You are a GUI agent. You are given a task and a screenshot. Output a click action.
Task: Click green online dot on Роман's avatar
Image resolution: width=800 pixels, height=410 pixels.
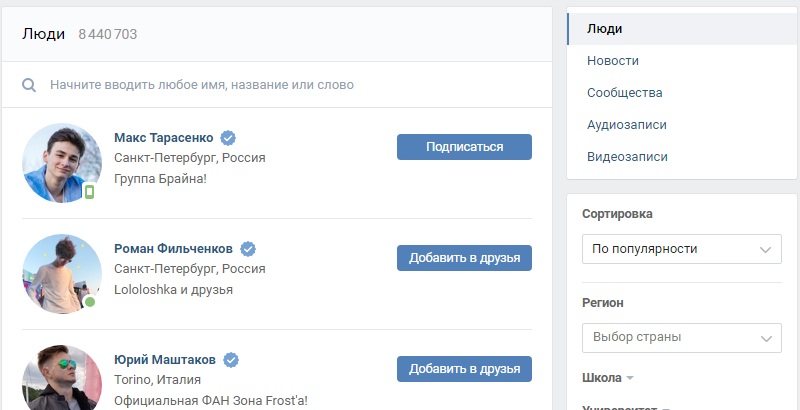(90, 302)
